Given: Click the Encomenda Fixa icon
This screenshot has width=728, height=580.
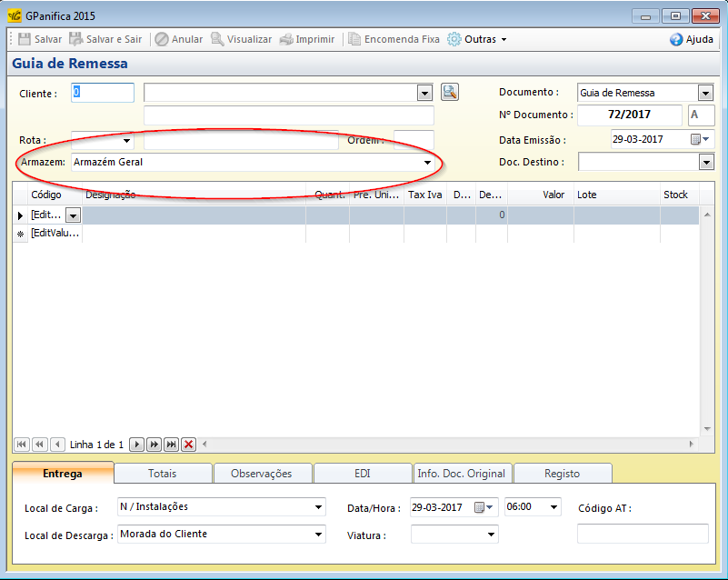Looking at the screenshot, I should [x=354, y=39].
